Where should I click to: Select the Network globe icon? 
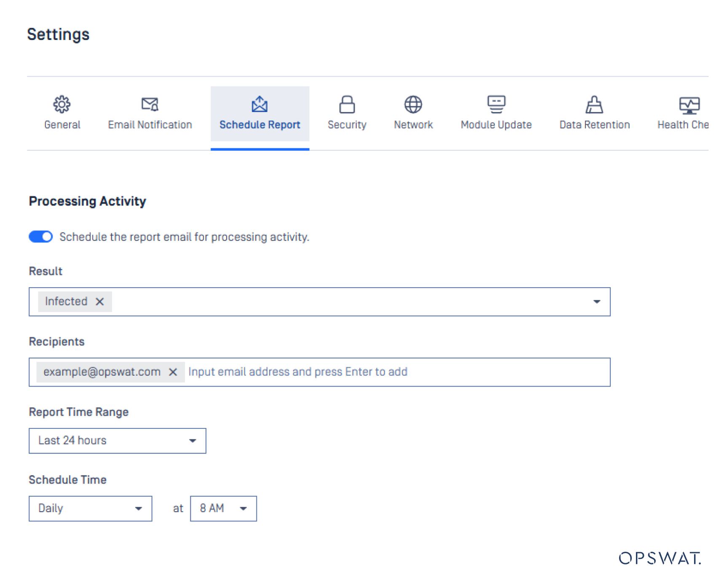413,104
